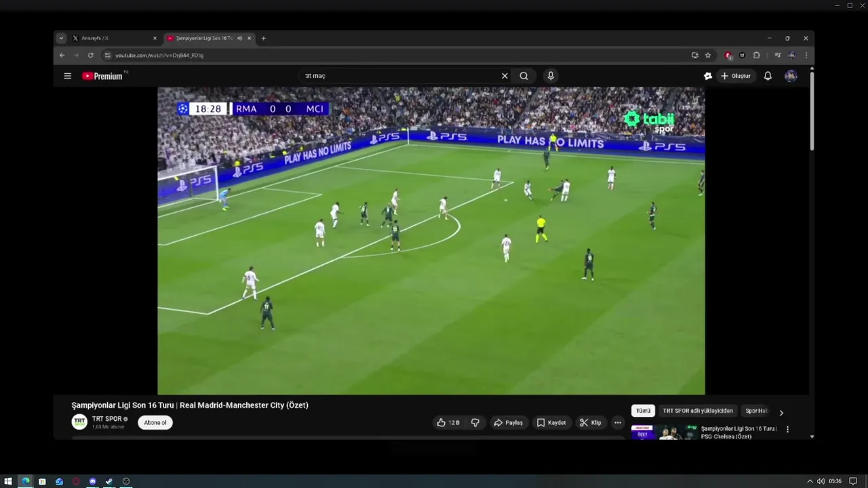Open options menu for PSG-Chelsea suggested video
Image resolution: width=868 pixels, height=488 pixels.
pyautogui.click(x=787, y=429)
